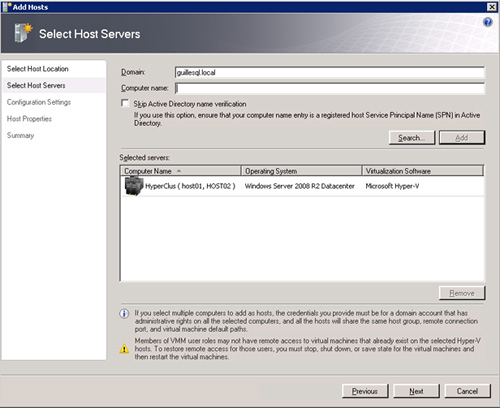Click into the Computer name field

coord(330,88)
